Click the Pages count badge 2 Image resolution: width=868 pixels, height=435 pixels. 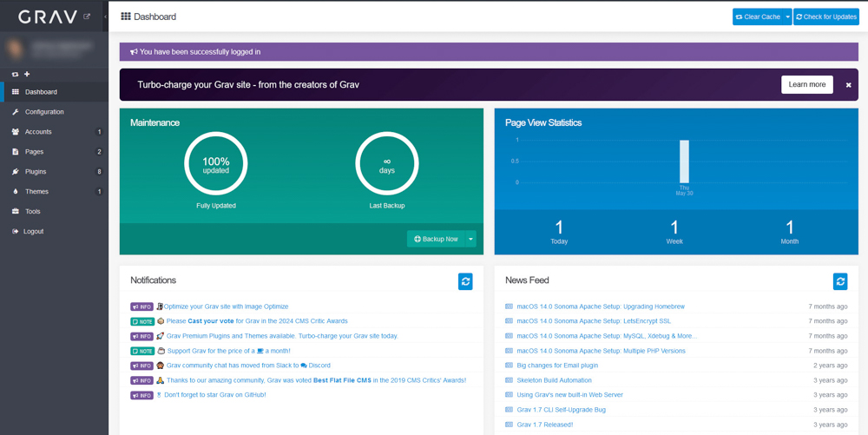[x=99, y=152]
